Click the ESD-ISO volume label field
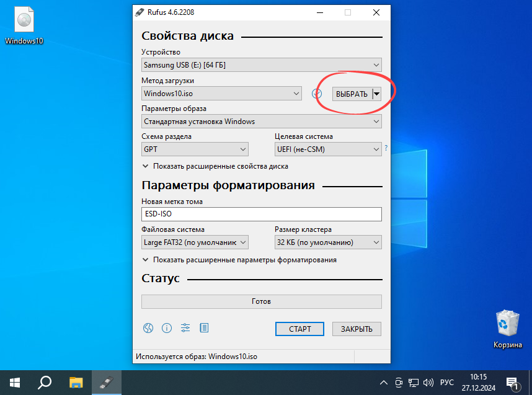 261,214
